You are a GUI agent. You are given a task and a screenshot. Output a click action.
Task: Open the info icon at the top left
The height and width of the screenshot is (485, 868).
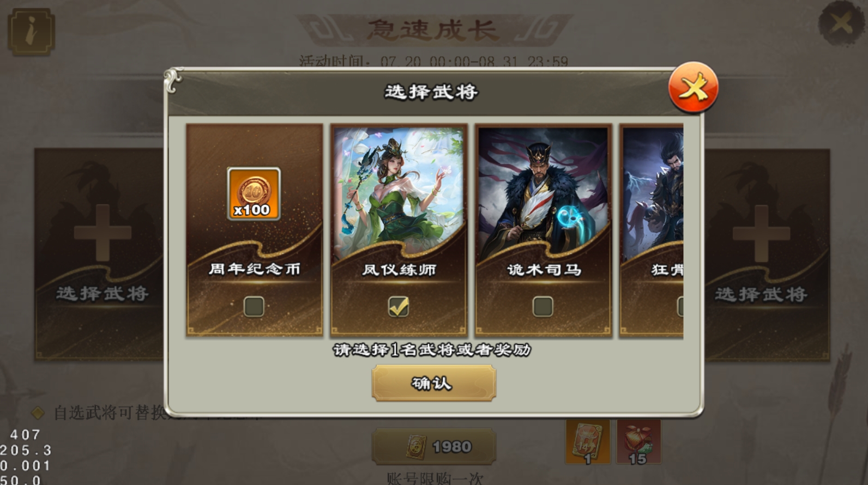[x=31, y=32]
